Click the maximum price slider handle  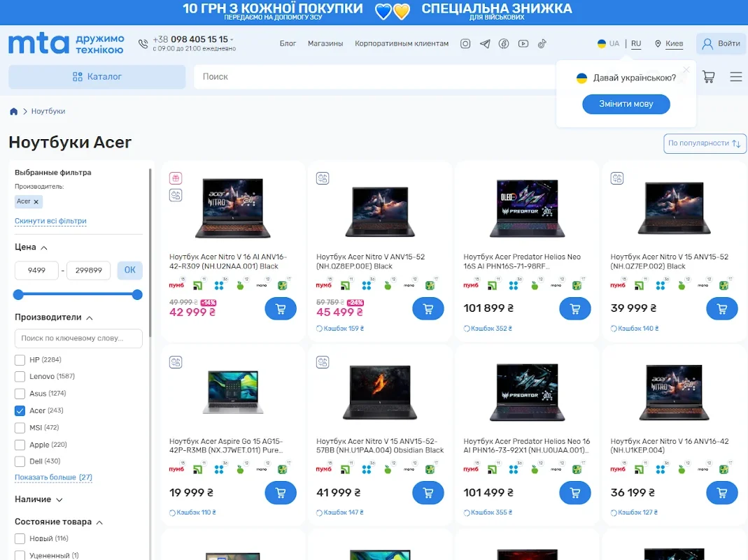pyautogui.click(x=137, y=295)
